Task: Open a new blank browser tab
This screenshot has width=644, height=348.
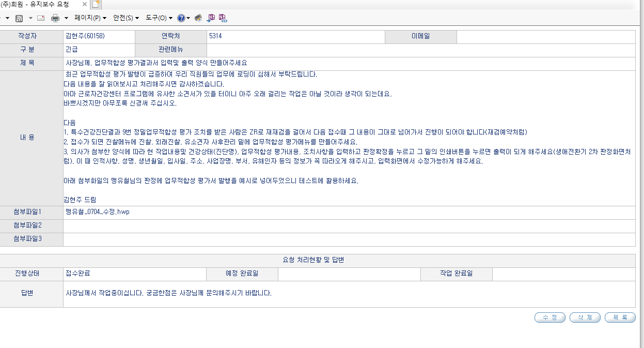Action: pyautogui.click(x=96, y=5)
